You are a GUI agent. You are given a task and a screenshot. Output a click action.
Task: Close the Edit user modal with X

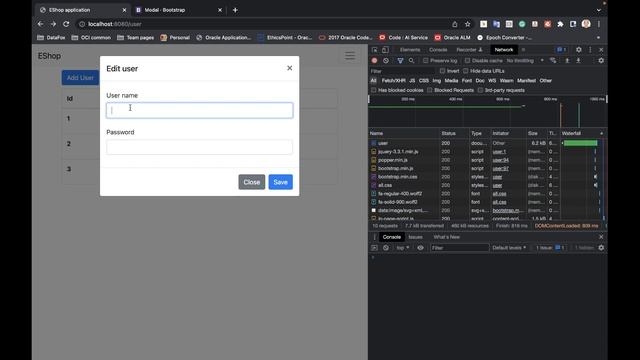289,68
